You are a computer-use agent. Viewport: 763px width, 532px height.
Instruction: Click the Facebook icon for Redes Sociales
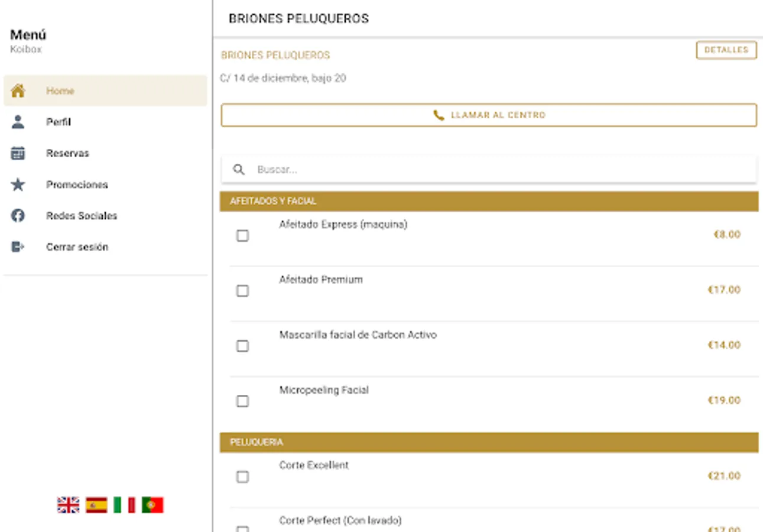(18, 216)
